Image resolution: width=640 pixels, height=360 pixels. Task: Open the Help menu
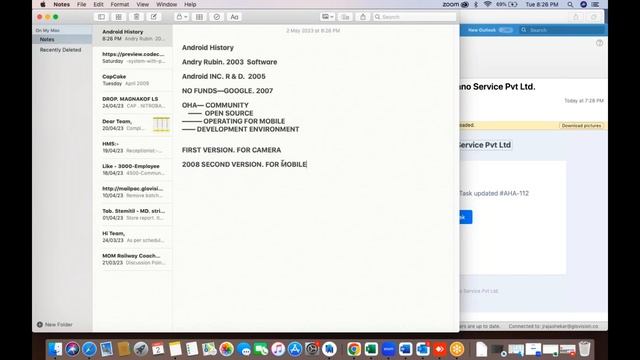[190, 4]
